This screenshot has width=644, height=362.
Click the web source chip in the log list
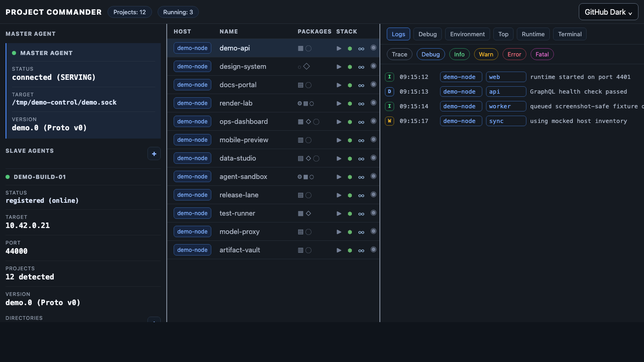tap(506, 77)
